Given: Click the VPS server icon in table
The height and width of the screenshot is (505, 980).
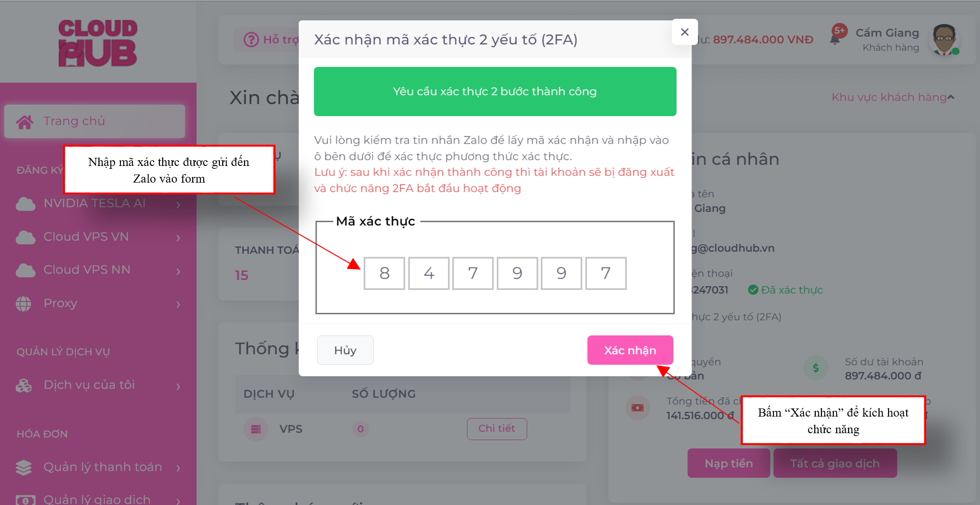Looking at the screenshot, I should pos(256,429).
